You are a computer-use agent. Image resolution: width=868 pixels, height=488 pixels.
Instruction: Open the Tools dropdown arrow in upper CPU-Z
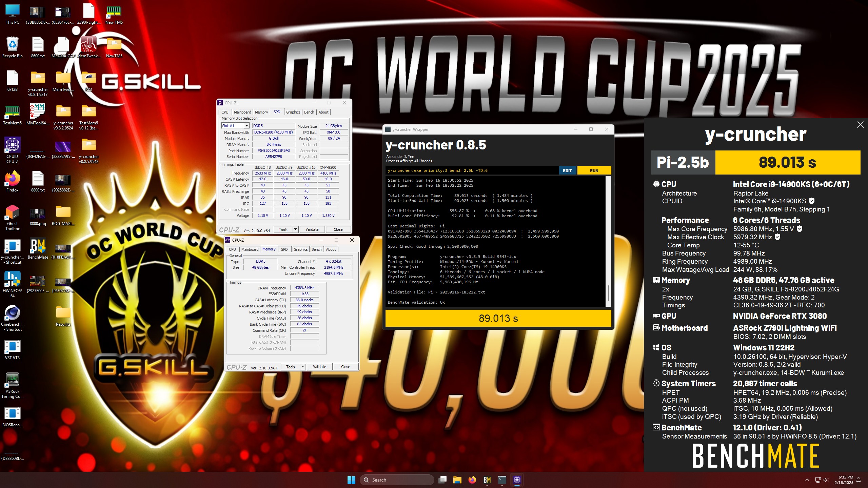(295, 229)
